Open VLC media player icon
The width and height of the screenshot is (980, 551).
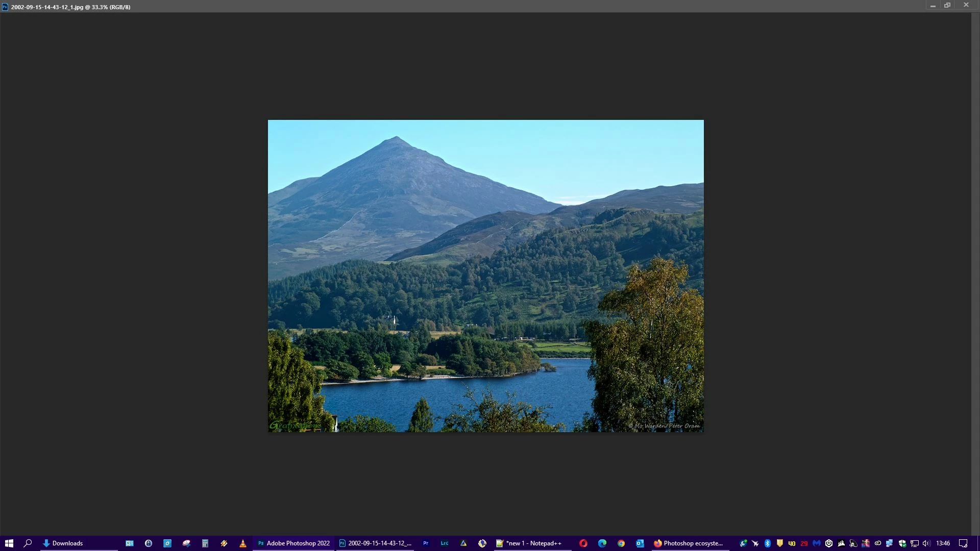[243, 543]
